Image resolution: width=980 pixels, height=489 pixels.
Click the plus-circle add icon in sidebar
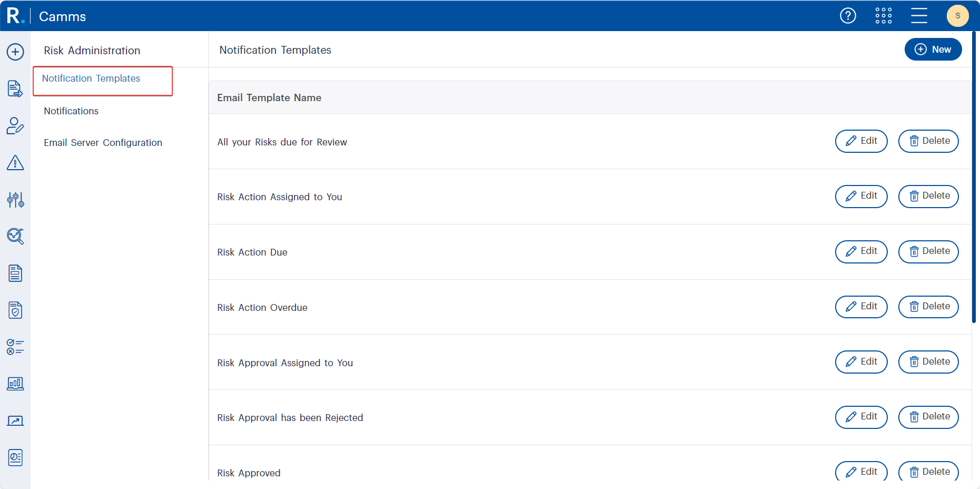(15, 52)
